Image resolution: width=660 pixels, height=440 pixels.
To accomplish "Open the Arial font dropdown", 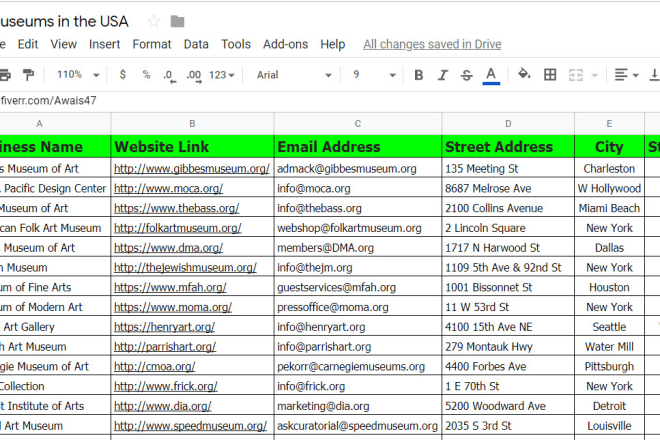I will [x=294, y=75].
